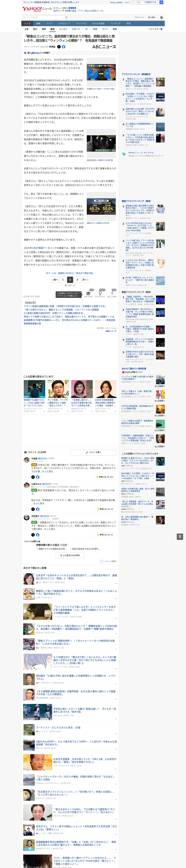Viewport: 186px width, 868px height.
Task: Open the アーティスト・ひひりえまさん死去 article link
Action: (58, 728)
